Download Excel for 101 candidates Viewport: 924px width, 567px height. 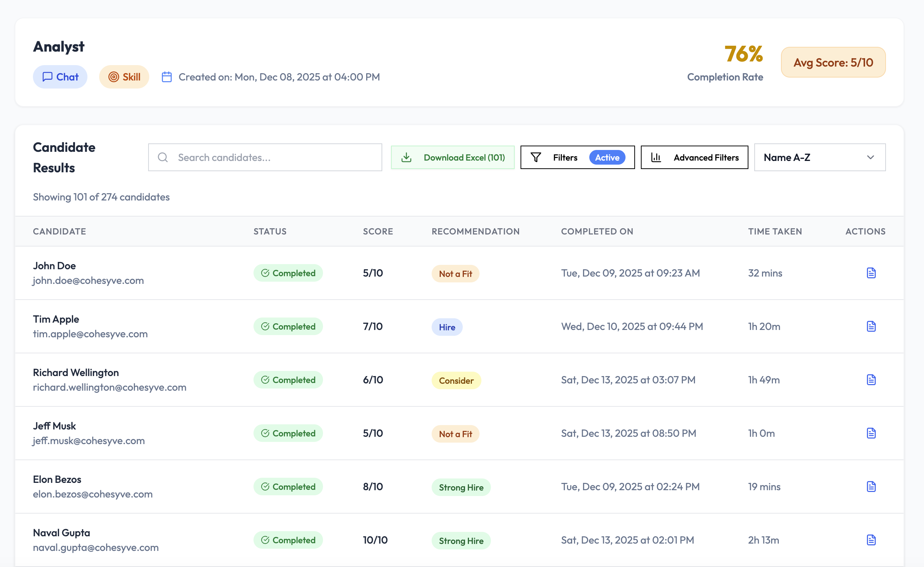click(x=452, y=158)
